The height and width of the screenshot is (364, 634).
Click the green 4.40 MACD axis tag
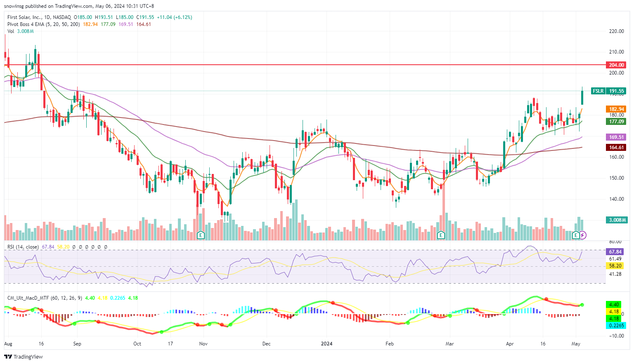(614, 305)
